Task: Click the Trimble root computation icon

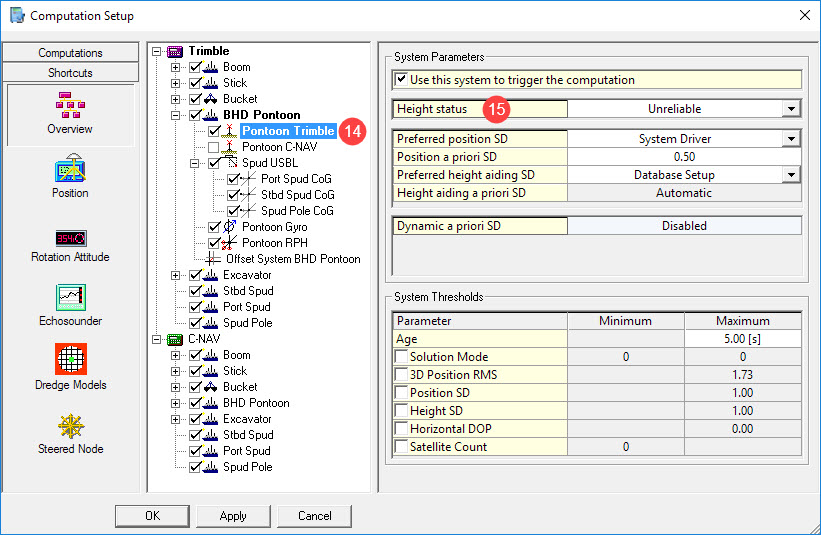Action: (x=175, y=51)
